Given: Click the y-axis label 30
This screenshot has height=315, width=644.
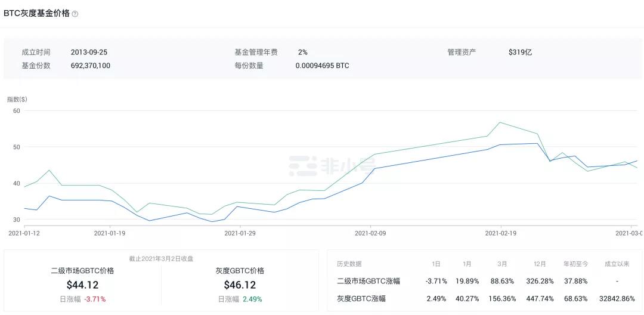Looking at the screenshot, I should tap(17, 220).
